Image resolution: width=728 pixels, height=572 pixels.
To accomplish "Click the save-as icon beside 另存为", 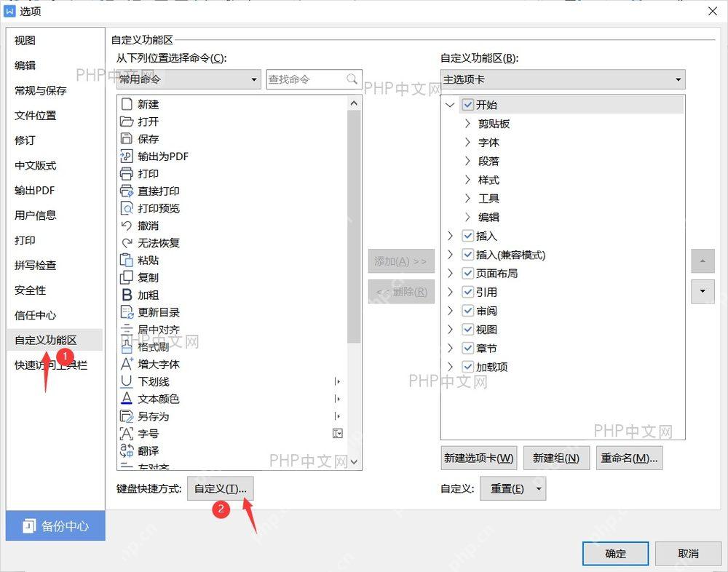I will [x=127, y=416].
